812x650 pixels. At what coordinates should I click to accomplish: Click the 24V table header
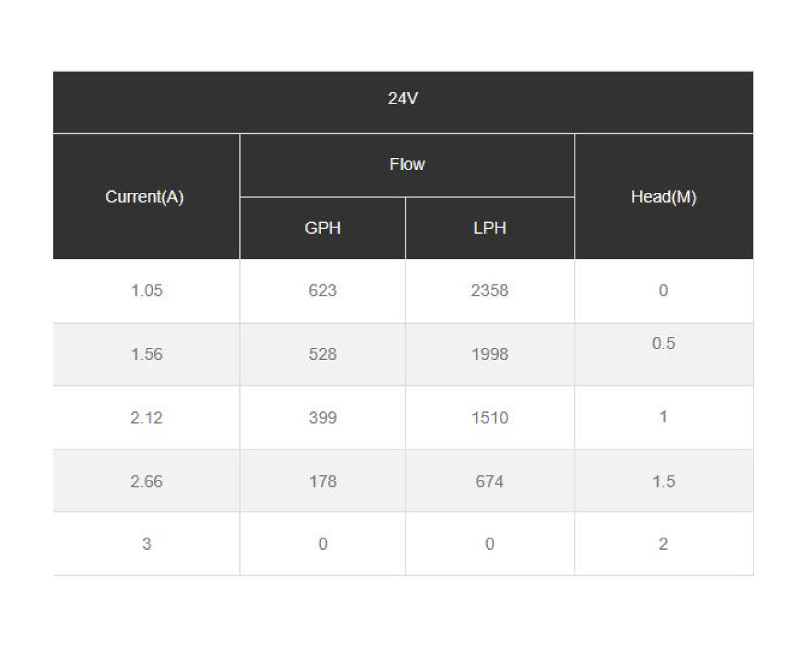(403, 102)
